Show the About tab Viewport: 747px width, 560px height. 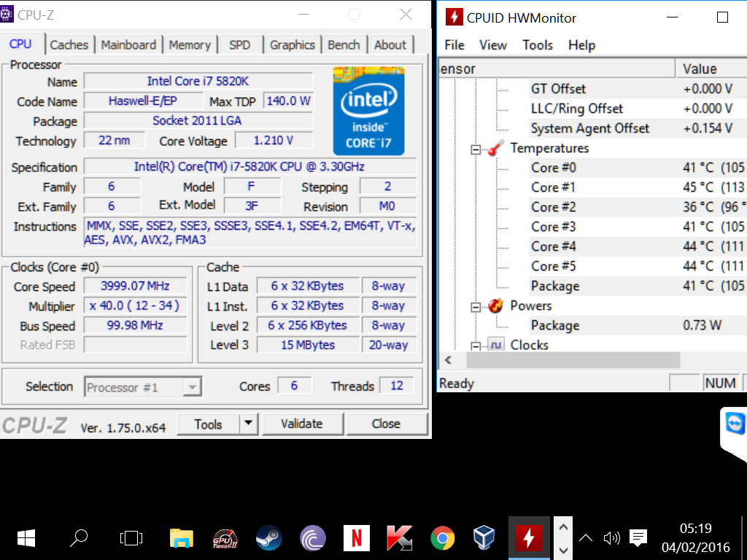pyautogui.click(x=390, y=44)
